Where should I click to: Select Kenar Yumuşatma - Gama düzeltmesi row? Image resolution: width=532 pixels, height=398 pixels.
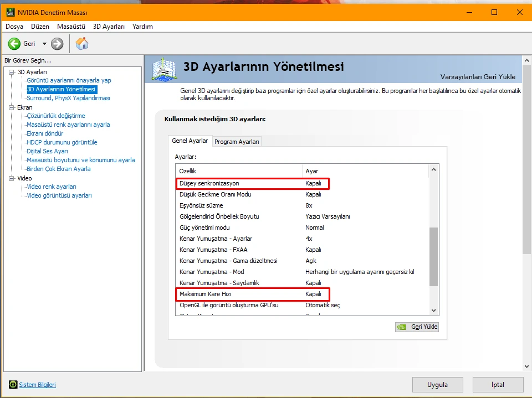[303, 261]
